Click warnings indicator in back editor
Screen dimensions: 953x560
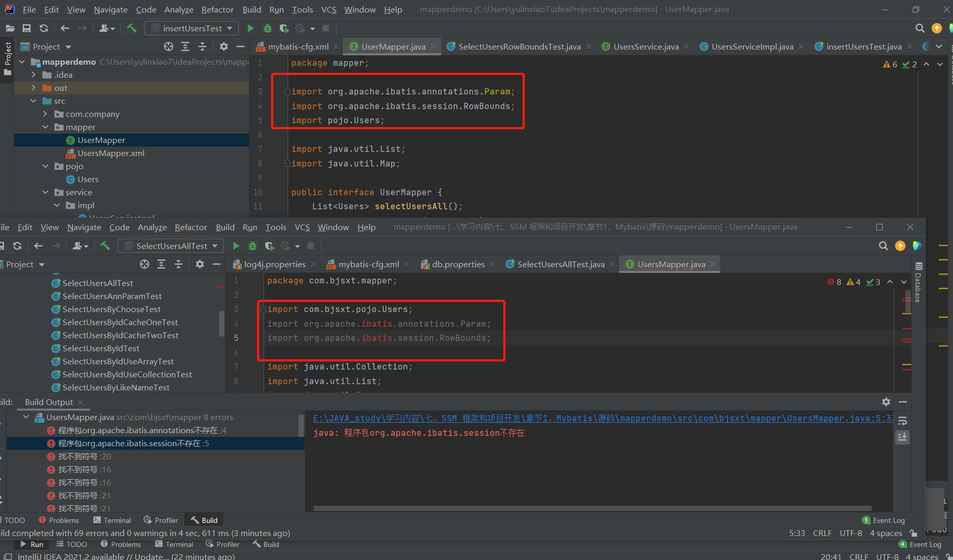(x=890, y=64)
